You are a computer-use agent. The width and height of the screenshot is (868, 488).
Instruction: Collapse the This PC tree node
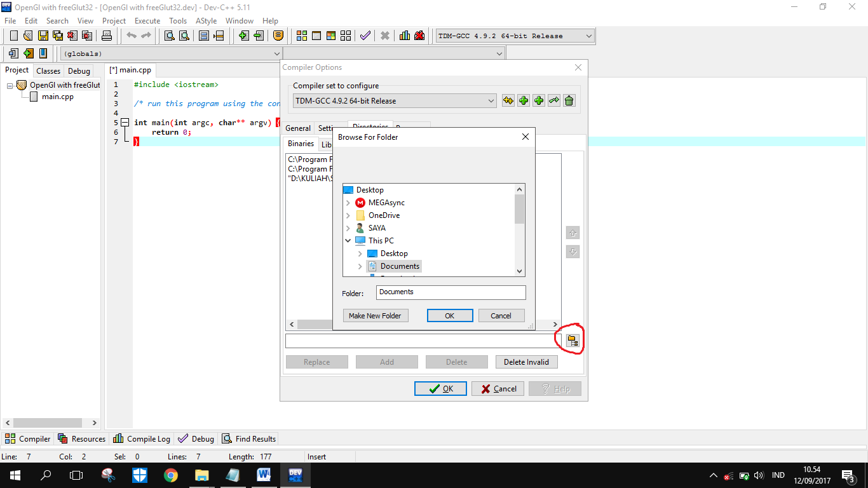pos(348,240)
